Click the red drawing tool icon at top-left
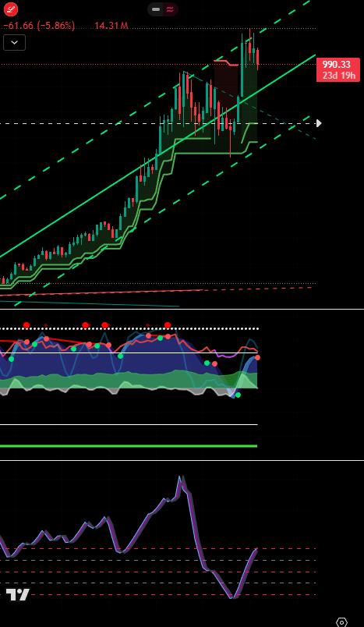The height and width of the screenshot is (627, 364). 11,9
